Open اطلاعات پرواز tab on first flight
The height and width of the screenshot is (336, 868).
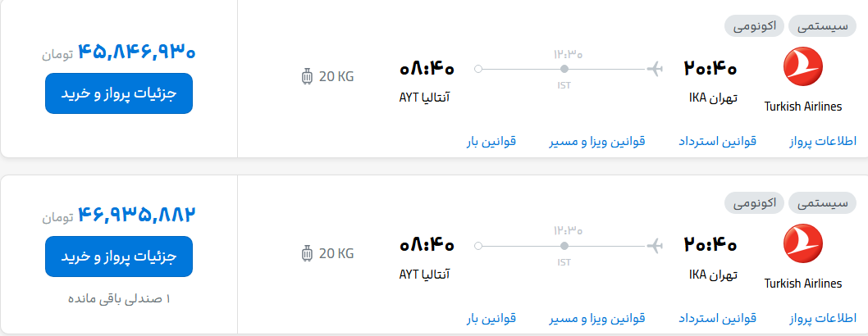click(x=822, y=142)
